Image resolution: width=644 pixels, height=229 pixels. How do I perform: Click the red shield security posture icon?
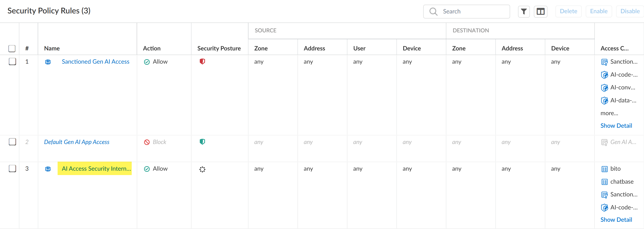pos(202,62)
